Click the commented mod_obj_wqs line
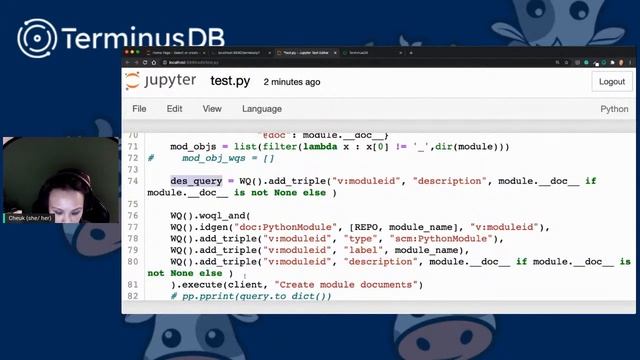The image size is (640, 360). (211, 158)
